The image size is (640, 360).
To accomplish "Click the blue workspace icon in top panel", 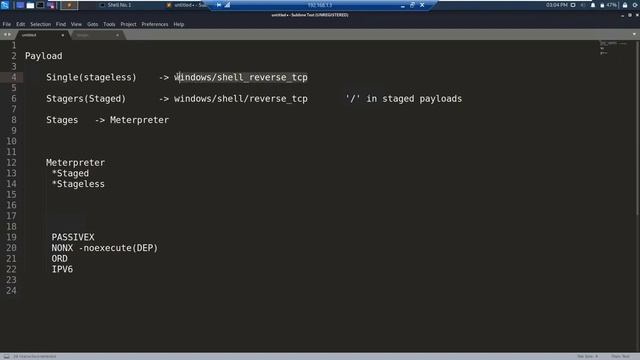I will pos(20,5).
